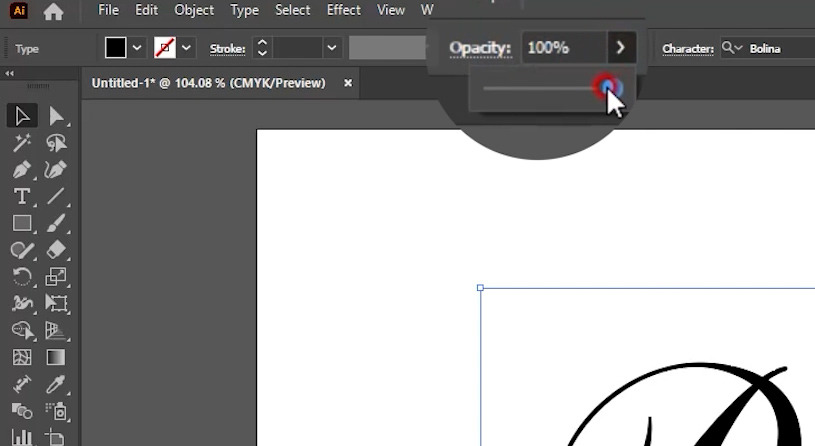The height and width of the screenshot is (446, 815).
Task: Choose the Paintbrush tool
Action: [x=56, y=224]
